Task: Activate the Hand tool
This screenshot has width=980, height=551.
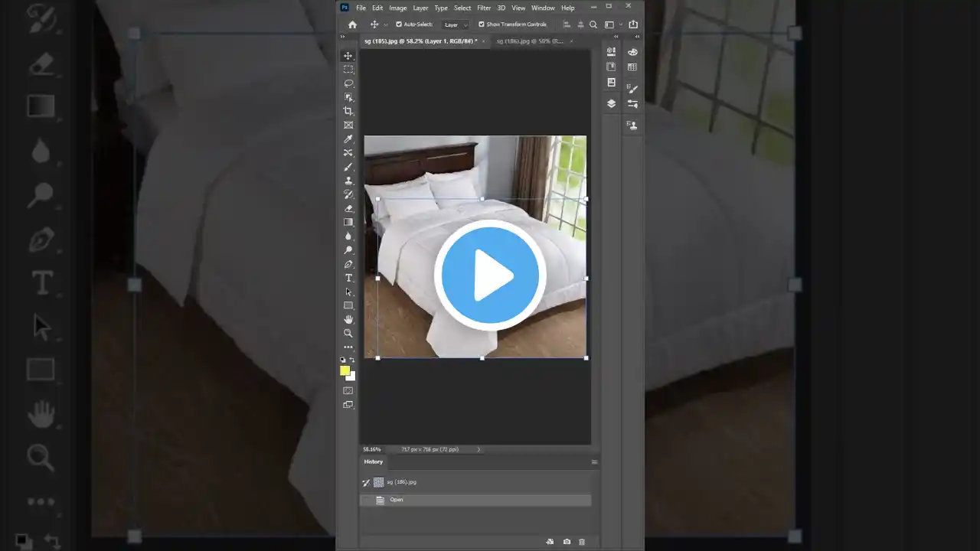Action: (x=348, y=319)
